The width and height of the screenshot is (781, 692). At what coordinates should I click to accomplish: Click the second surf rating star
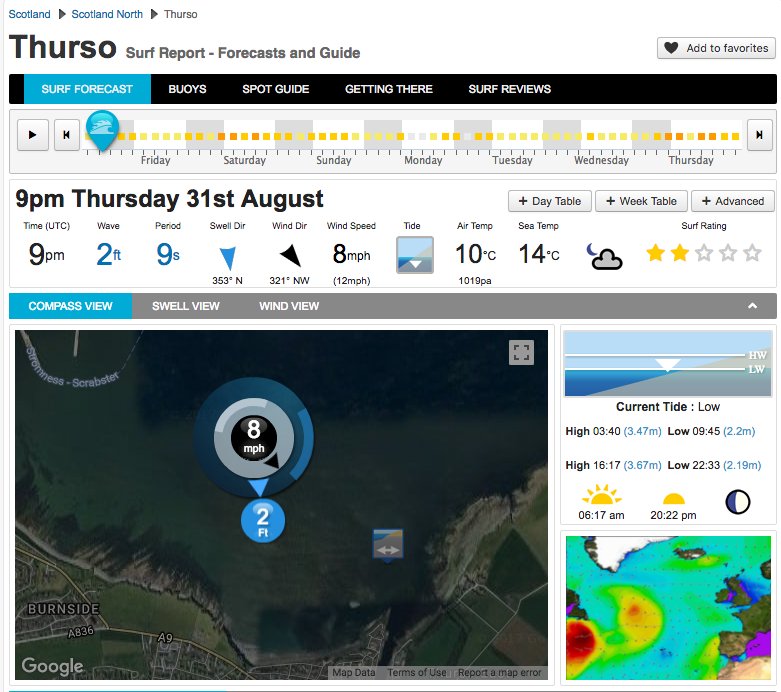tap(679, 253)
